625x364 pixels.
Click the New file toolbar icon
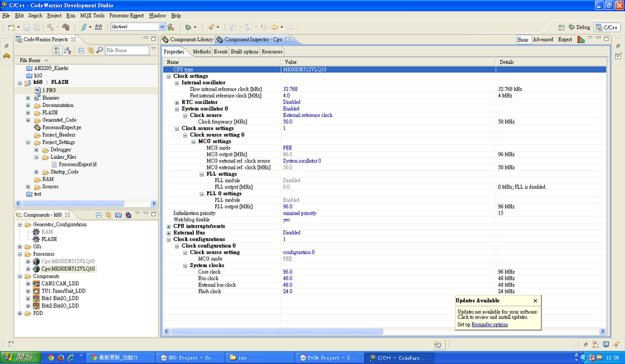[x=11, y=27]
